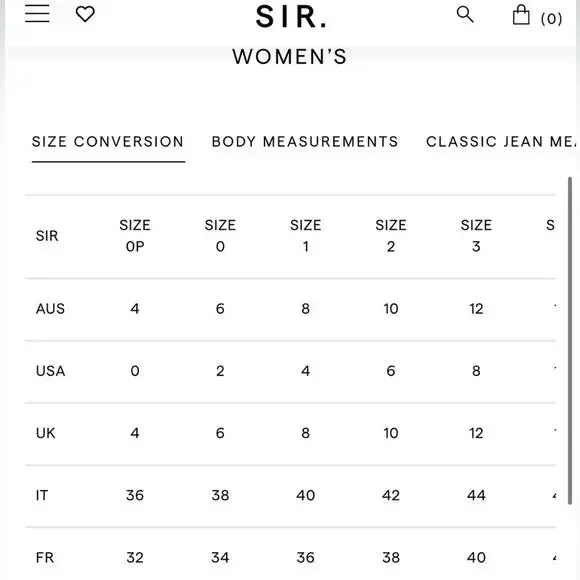Click the SIZE 2 column header
580x580 pixels.
click(x=391, y=236)
